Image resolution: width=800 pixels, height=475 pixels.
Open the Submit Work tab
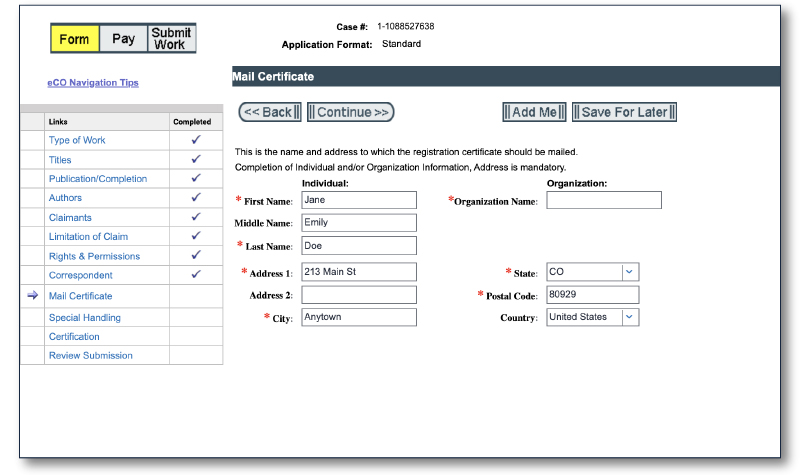pyautogui.click(x=171, y=39)
